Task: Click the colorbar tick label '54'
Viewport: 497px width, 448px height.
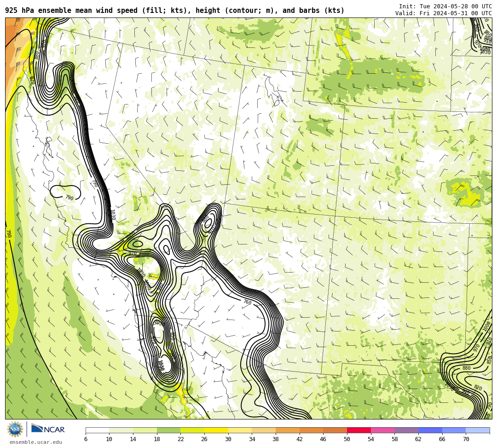Action: pos(371,439)
